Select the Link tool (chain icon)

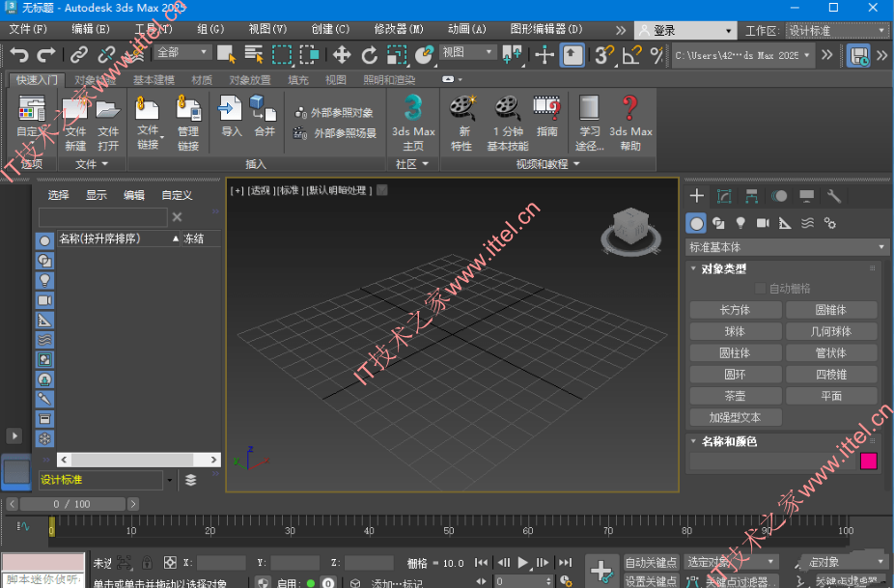(78, 55)
